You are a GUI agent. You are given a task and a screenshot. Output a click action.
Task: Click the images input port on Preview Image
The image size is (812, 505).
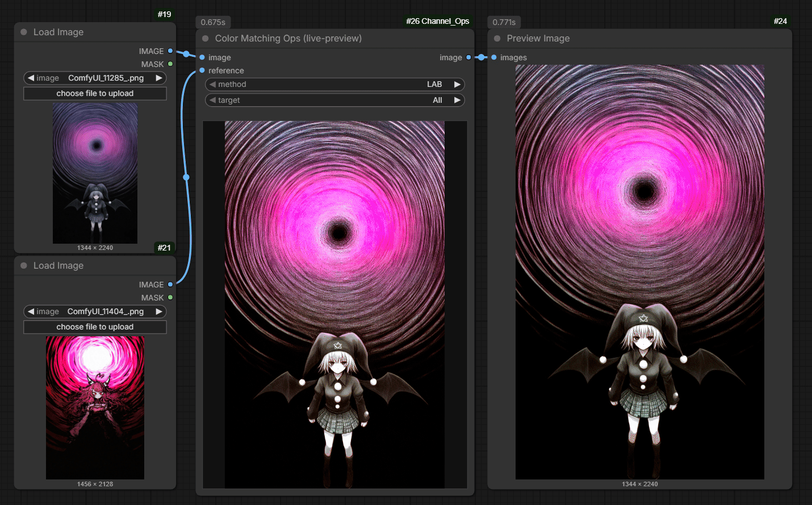pos(494,57)
